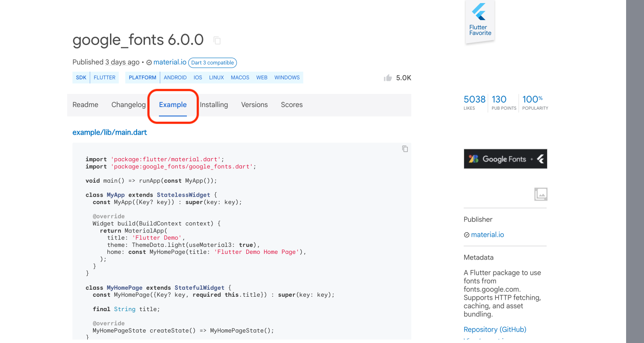The width and height of the screenshot is (644, 343).
Task: Click the 5.0K like count
Action: click(404, 78)
